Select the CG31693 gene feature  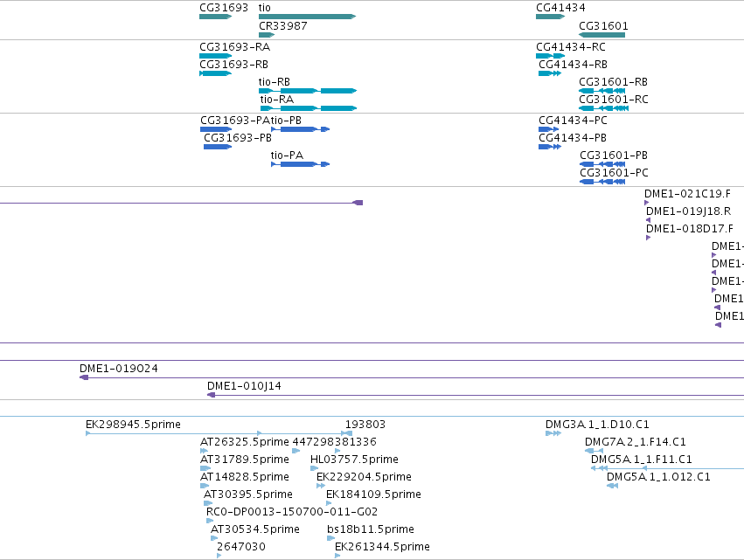pyautogui.click(x=215, y=17)
